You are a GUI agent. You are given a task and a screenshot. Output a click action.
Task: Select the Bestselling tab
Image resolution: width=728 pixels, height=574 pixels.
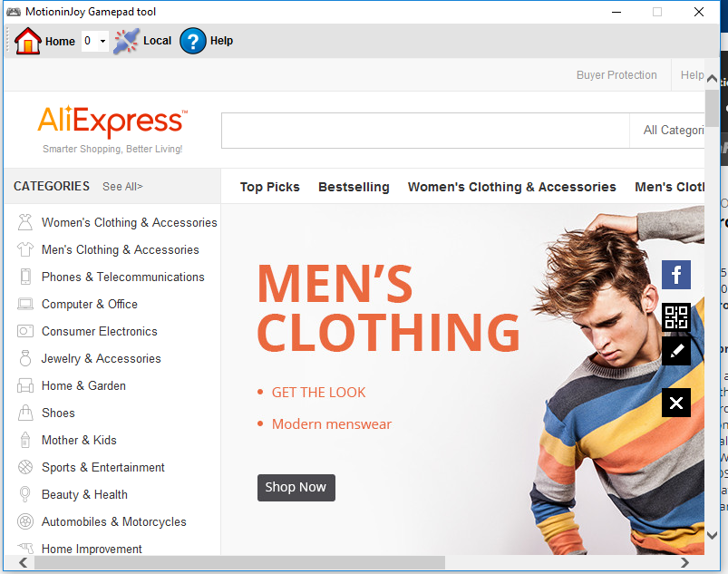(x=354, y=187)
